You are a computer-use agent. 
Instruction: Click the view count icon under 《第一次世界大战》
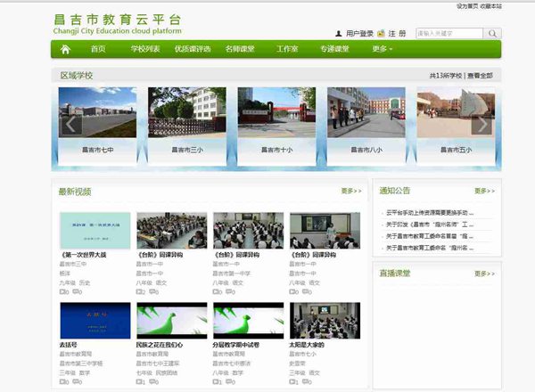point(64,291)
